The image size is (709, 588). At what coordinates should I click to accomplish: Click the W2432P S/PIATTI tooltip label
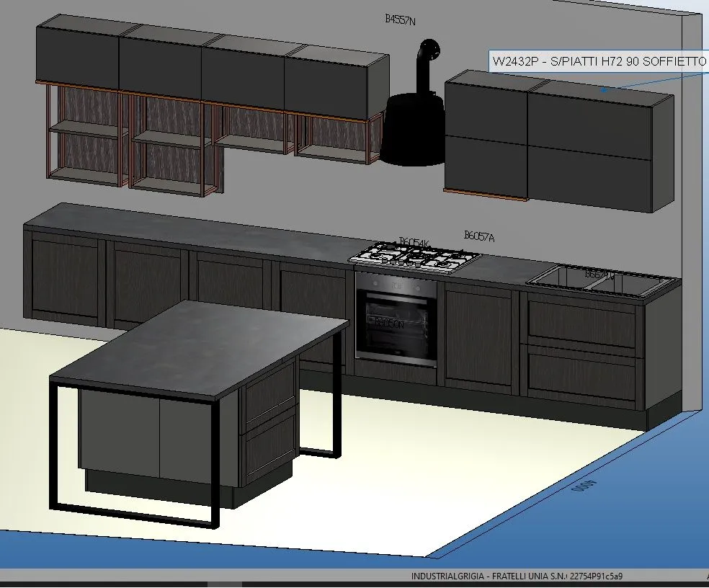pos(598,62)
